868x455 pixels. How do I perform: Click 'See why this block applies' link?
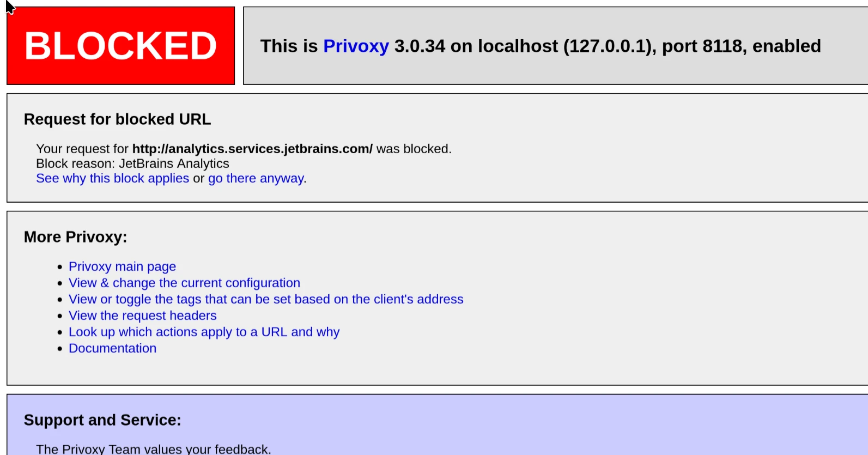tap(112, 178)
